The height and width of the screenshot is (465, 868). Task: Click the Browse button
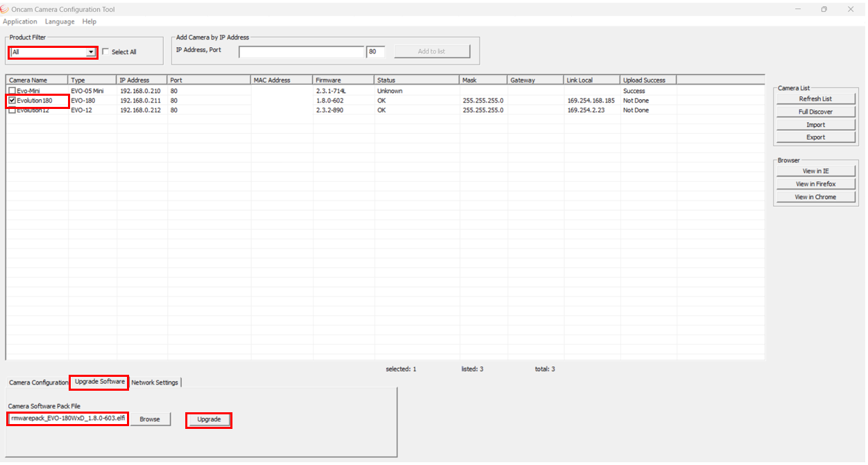click(150, 419)
